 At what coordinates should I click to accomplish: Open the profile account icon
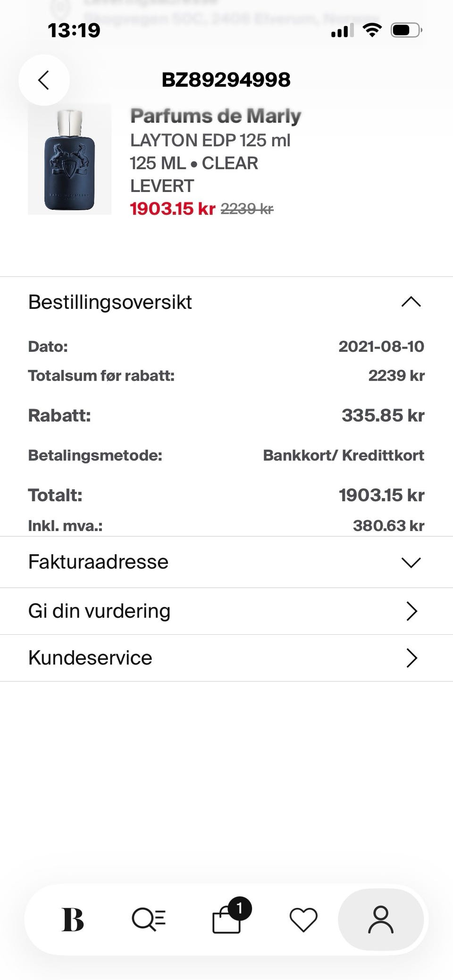pyautogui.click(x=381, y=920)
